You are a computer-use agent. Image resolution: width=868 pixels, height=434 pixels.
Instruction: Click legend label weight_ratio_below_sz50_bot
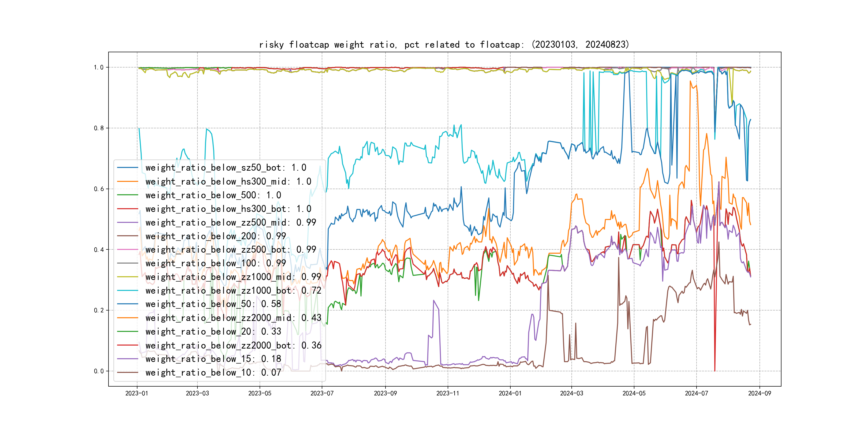[x=226, y=167]
